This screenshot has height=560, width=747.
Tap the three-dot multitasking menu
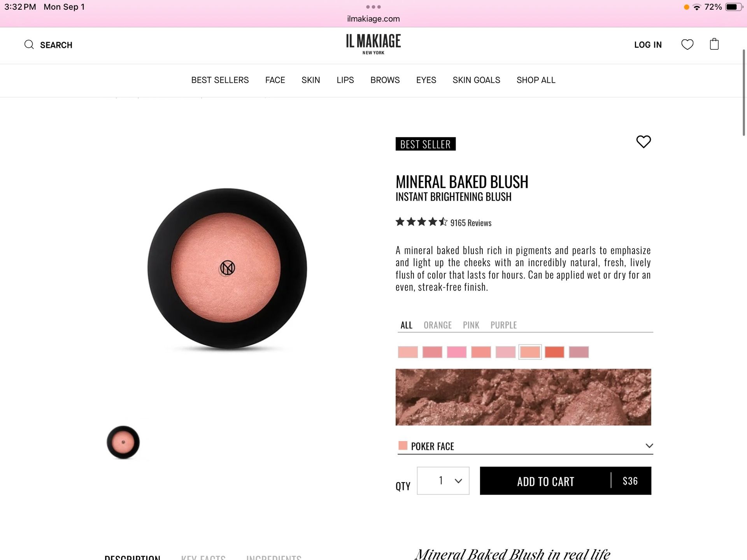[373, 7]
